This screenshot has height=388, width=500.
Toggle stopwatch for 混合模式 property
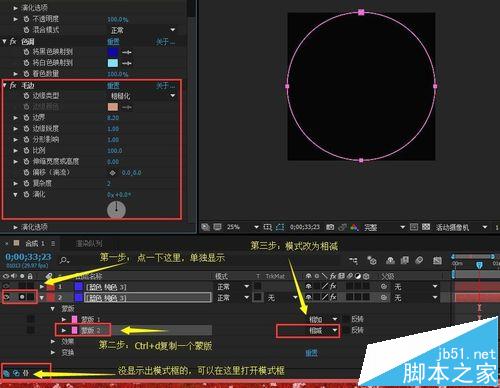tap(26, 30)
